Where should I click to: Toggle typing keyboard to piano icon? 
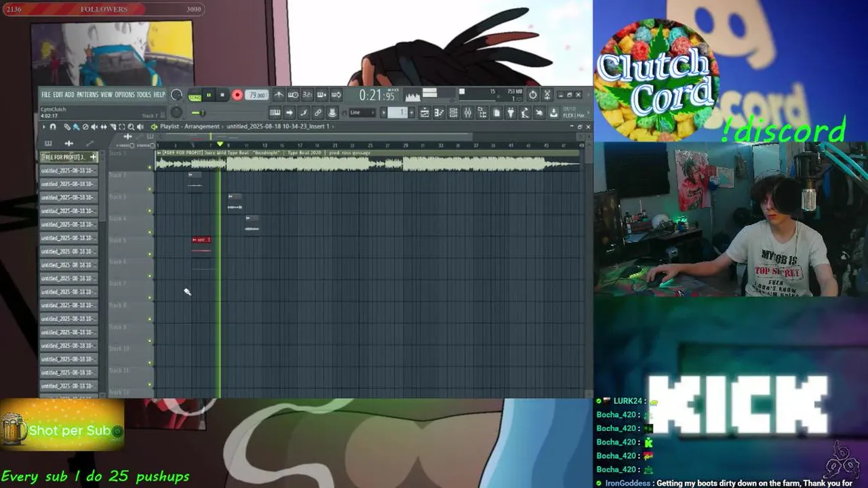[275, 113]
